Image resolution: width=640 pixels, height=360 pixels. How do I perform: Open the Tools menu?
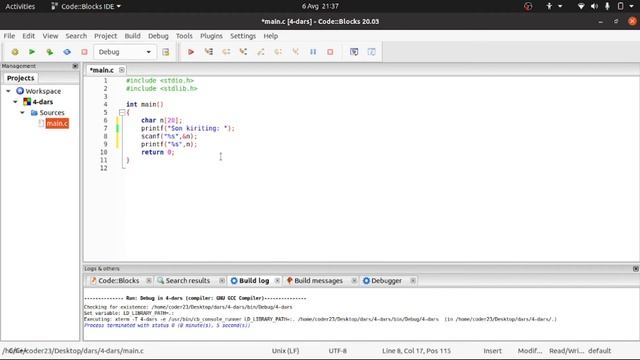pos(184,36)
